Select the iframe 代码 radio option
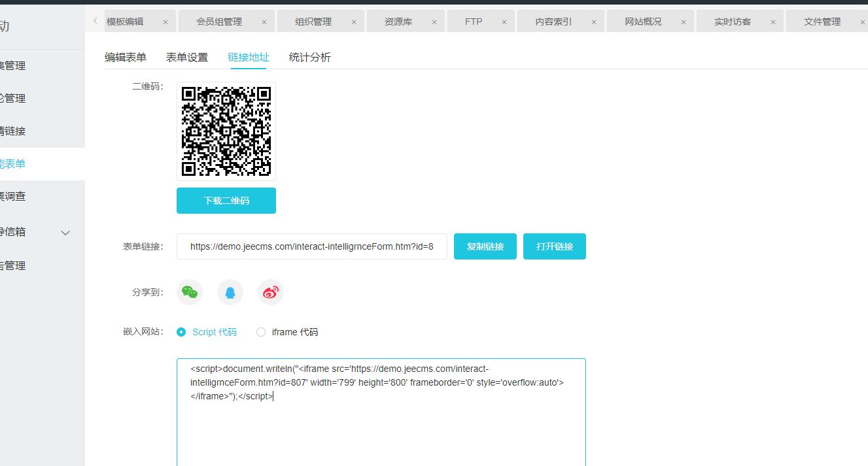 coord(261,332)
